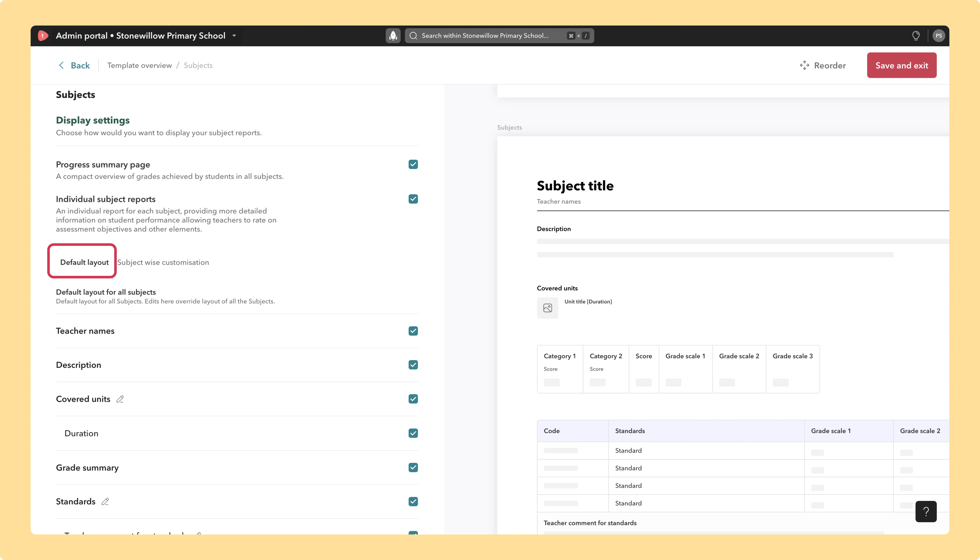980x560 pixels.
Task: Disable the Standards checkbox
Action: pos(413,502)
